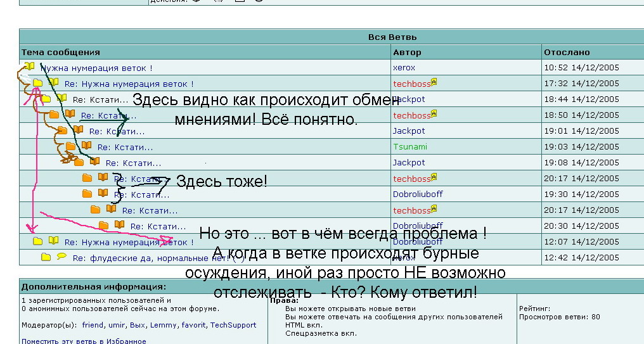
Task: Click the orange book icon in Tsunami's reply row
Action: [x=86, y=146]
